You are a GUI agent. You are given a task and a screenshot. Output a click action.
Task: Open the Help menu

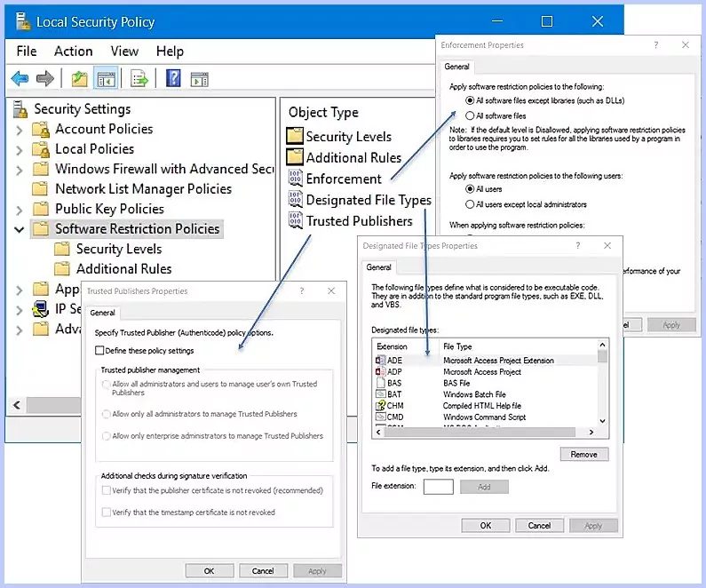point(170,52)
